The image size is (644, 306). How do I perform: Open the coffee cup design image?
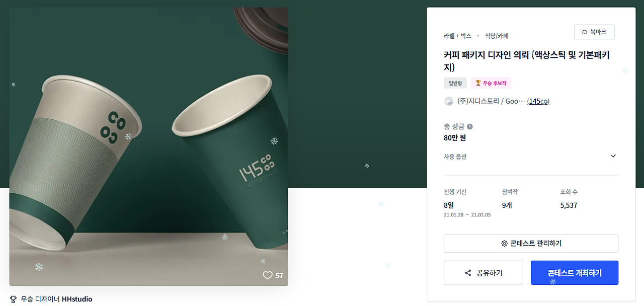(148, 146)
